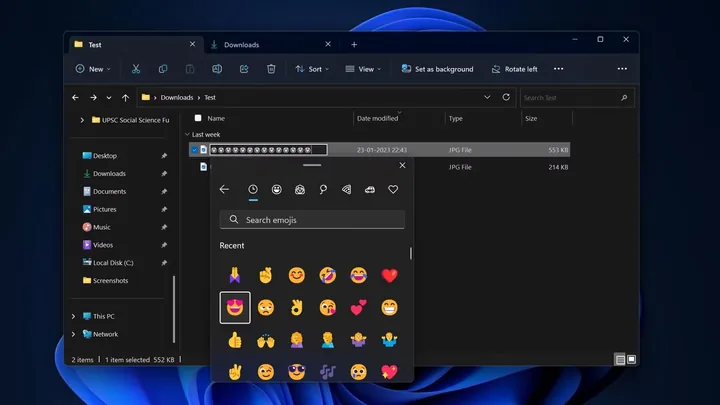Uncheck the selected JPG file checkbox
Image resolution: width=720 pixels, height=405 pixels.
click(195, 150)
